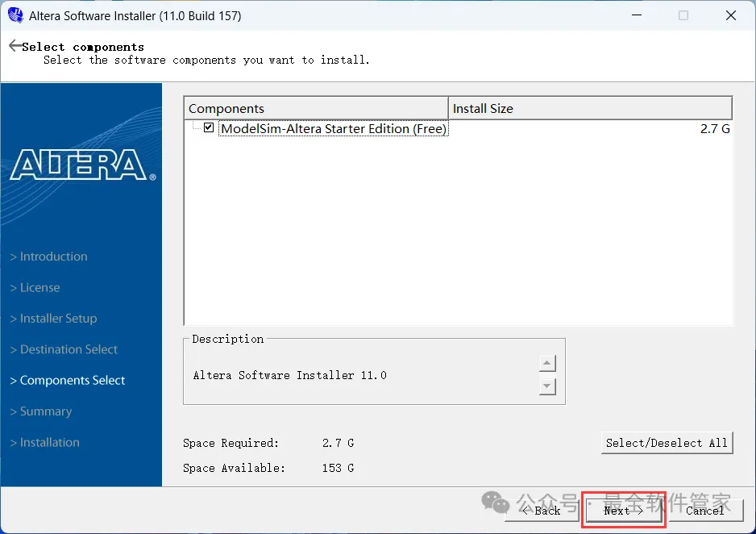Proceed with the Next button
This screenshot has height=534, width=756.
[623, 511]
